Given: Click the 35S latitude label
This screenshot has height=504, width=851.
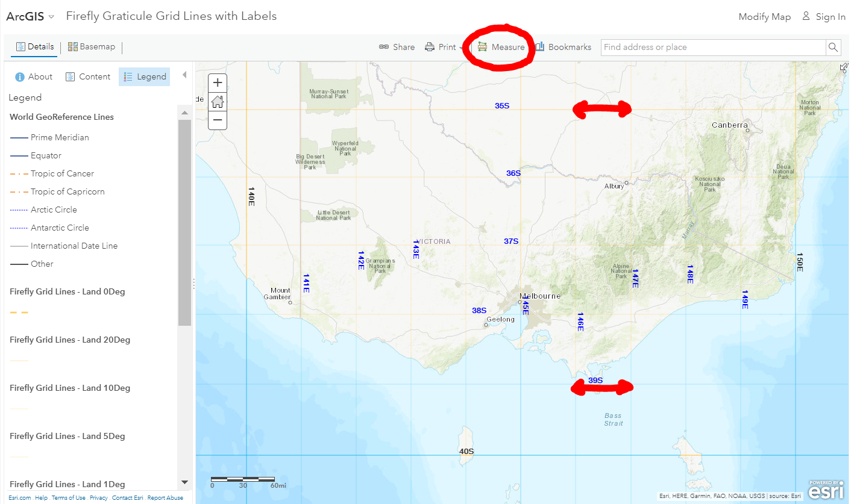Looking at the screenshot, I should point(502,105).
